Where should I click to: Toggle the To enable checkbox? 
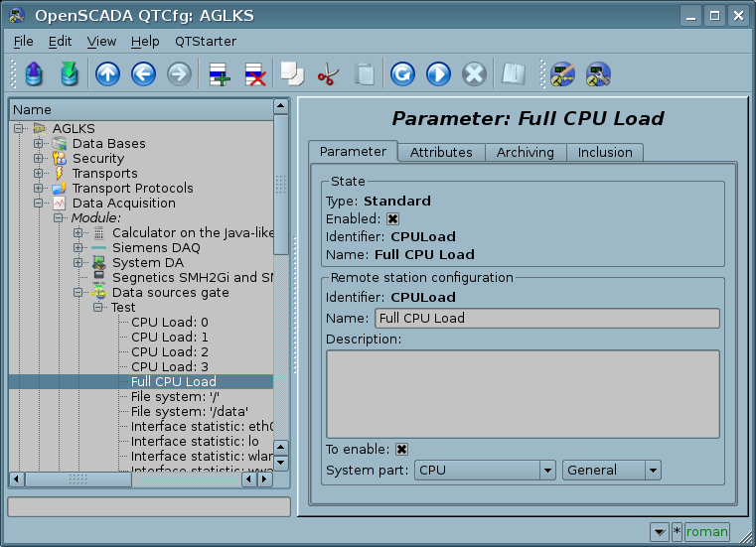[x=401, y=450]
